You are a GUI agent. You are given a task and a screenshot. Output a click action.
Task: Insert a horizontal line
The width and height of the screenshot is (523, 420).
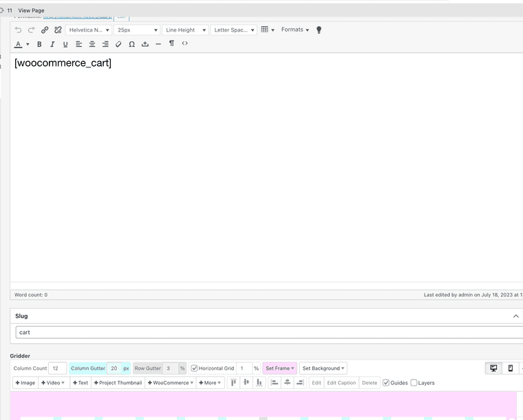point(158,44)
